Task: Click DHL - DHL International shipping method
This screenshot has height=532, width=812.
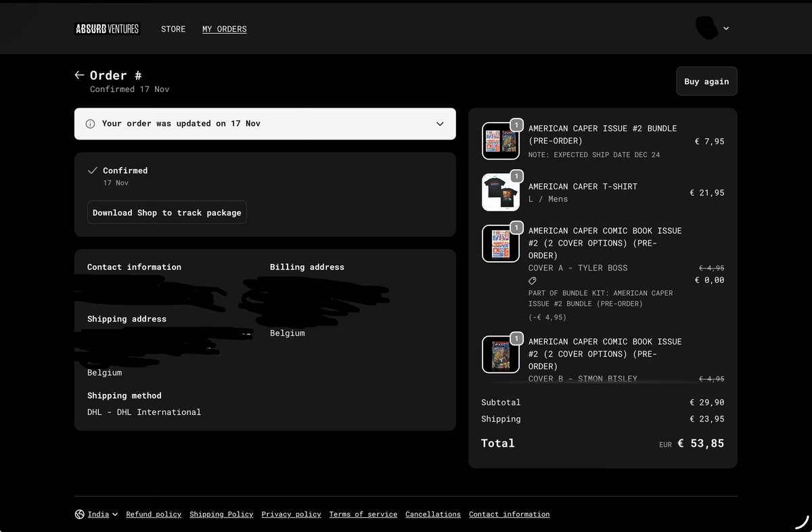Action: coord(144,412)
